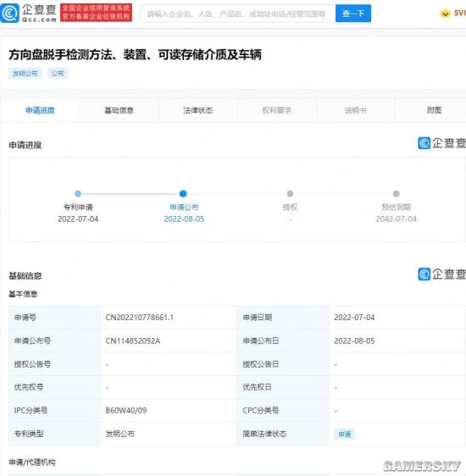466x476 pixels.
Task: Switch to the 申请进度 tab
Action: click(x=40, y=110)
